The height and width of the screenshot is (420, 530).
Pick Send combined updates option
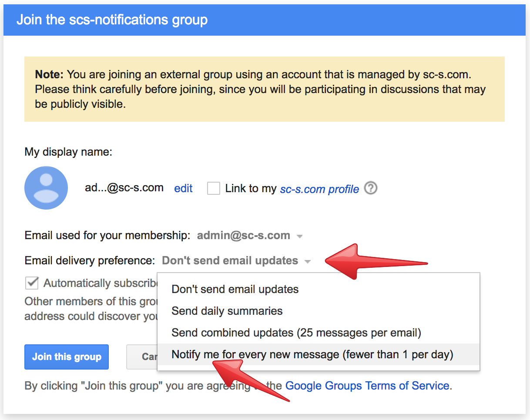[296, 333]
